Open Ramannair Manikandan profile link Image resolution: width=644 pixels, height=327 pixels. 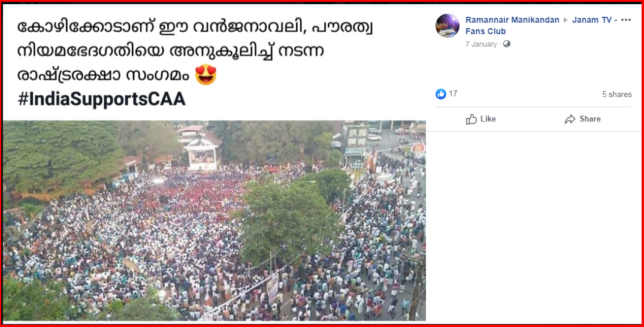click(512, 20)
